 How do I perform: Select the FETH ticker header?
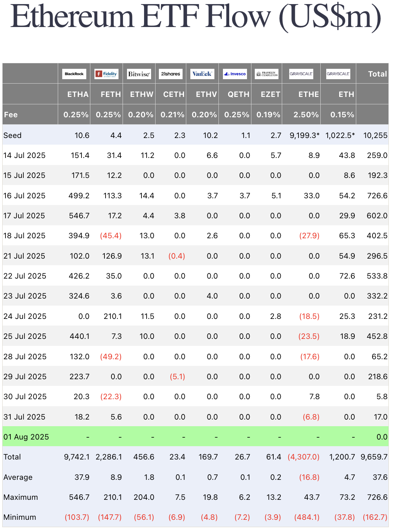click(111, 94)
